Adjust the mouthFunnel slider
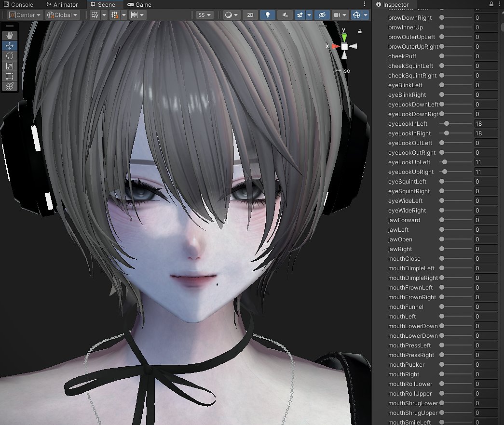 coord(456,307)
